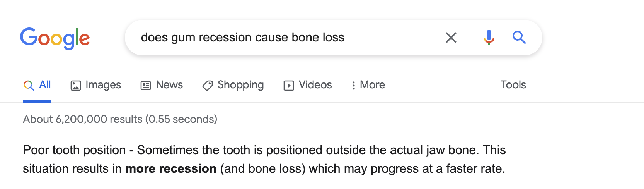Clear the search query with the X
The height and width of the screenshot is (189, 644).
click(x=451, y=38)
